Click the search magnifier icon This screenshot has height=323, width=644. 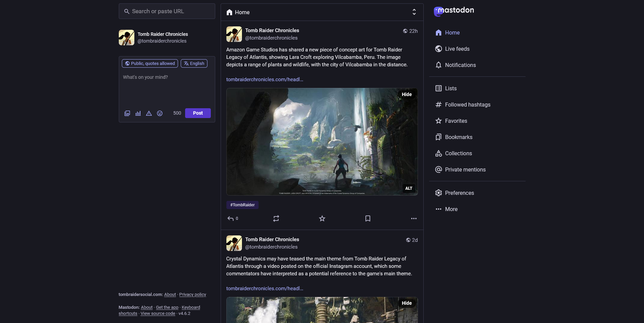(127, 11)
